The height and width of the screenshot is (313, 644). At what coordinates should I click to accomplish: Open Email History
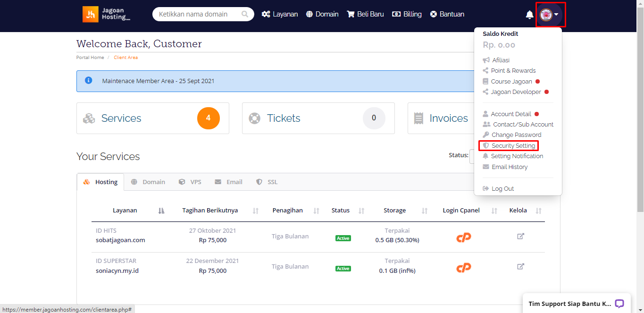[x=505, y=167]
